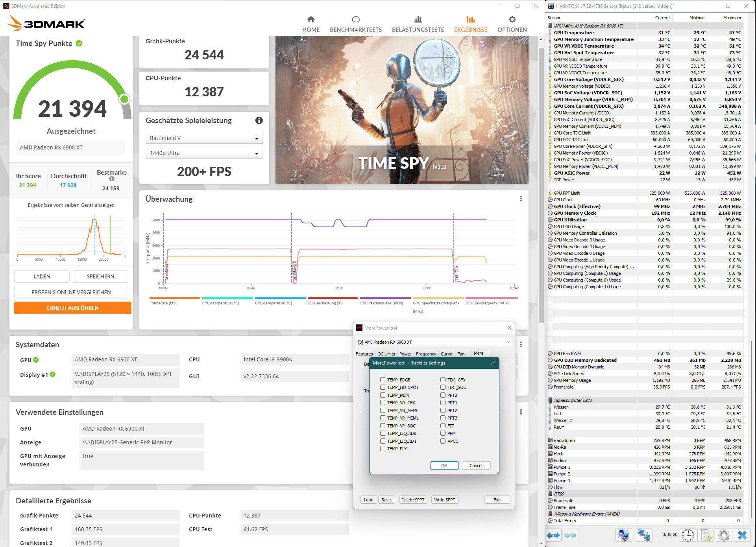Click the Load button in MorePowerTool
This screenshot has width=756, height=547.
[x=369, y=500]
